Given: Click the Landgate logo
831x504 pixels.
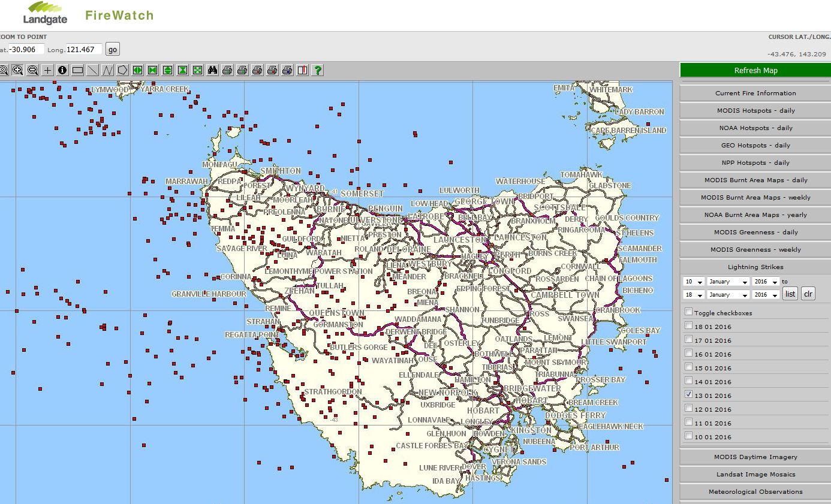Looking at the screenshot, I should 45,13.
